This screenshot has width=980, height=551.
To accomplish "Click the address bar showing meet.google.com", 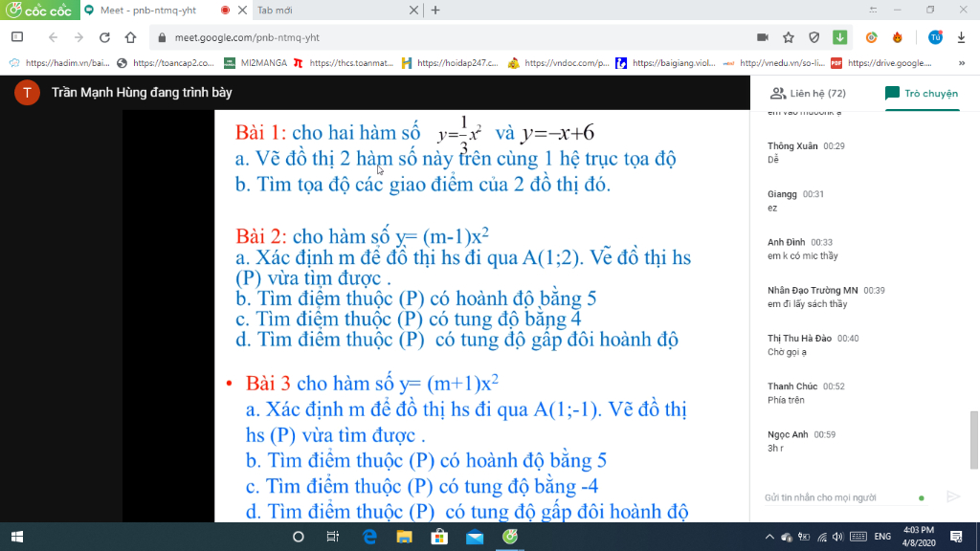I will (450, 37).
